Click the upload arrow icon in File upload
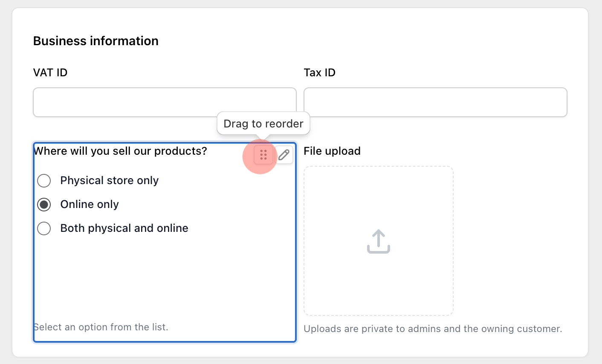Viewport: 602px width, 364px height. (x=378, y=241)
